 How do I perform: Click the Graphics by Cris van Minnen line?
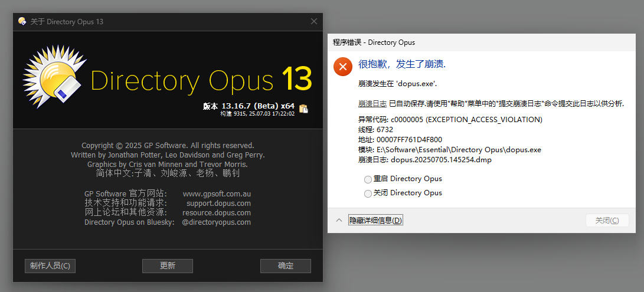(168, 164)
